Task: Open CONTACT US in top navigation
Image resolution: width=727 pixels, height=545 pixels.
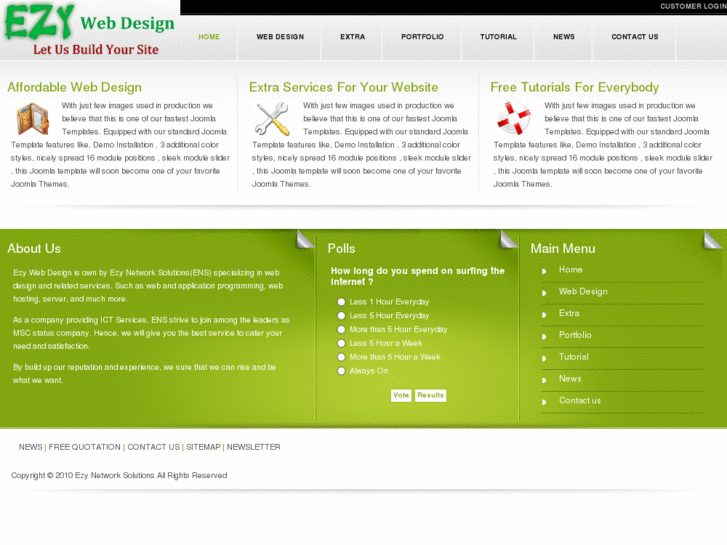Action: point(635,37)
